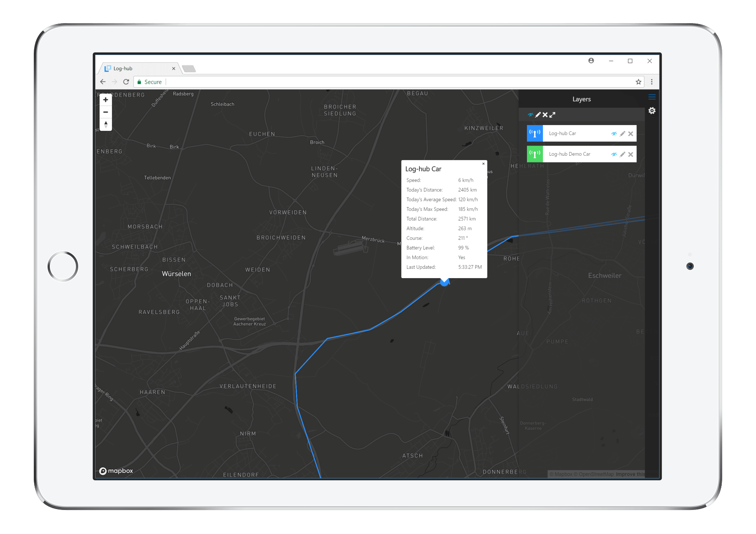Click the Improve this map link
The height and width of the screenshot is (534, 756).
click(631, 474)
